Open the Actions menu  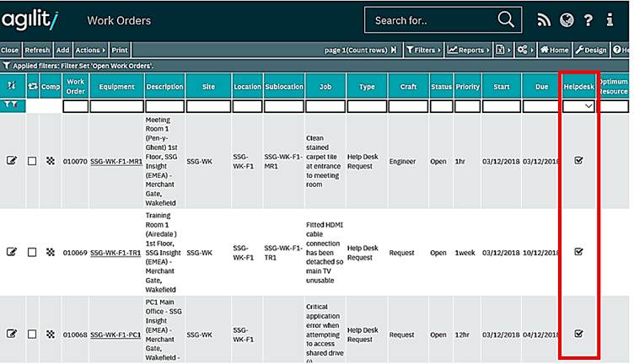(x=90, y=51)
